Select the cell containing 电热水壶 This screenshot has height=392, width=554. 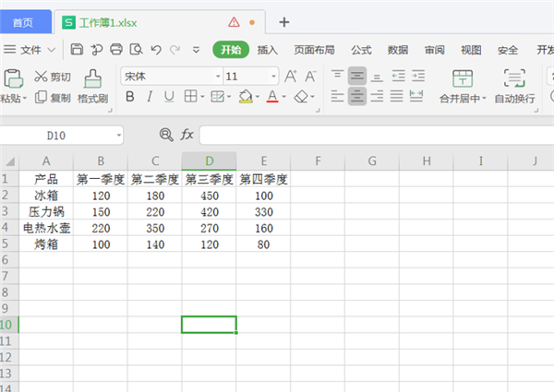tap(46, 228)
